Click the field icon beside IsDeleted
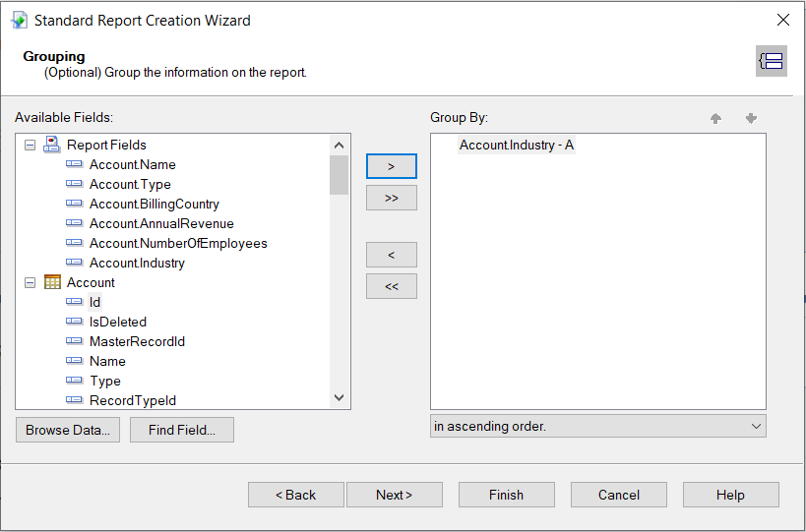The image size is (806, 532). [74, 322]
